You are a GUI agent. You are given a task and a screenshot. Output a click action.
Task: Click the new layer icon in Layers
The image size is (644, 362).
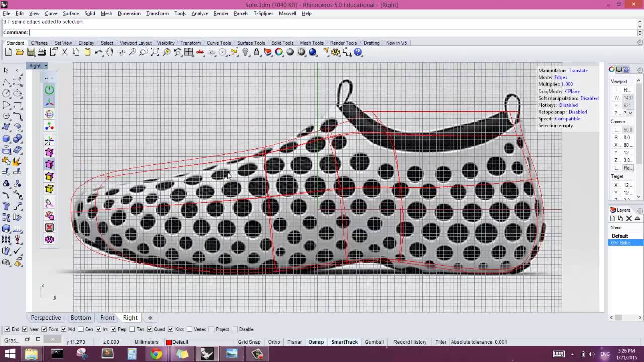coord(613,218)
